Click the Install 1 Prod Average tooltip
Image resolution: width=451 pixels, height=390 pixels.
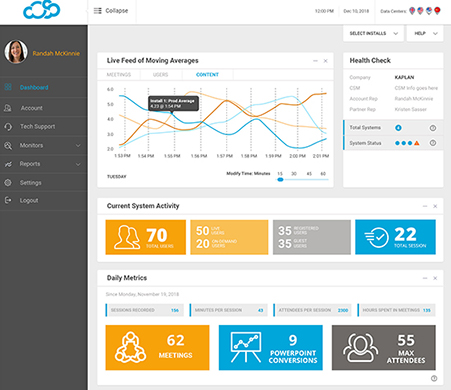click(173, 104)
